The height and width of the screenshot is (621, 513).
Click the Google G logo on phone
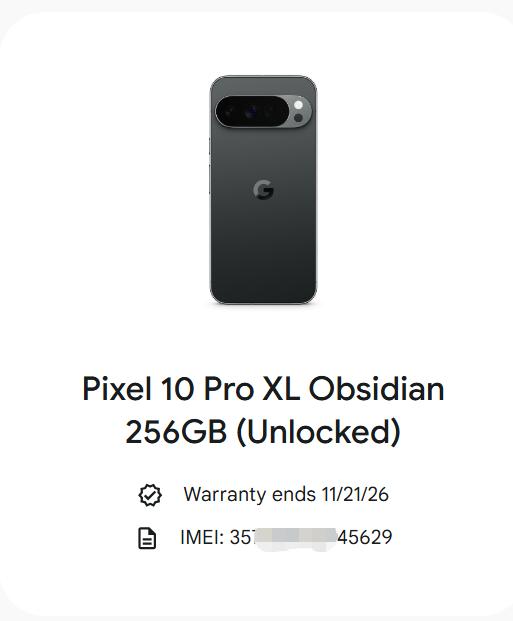263,189
